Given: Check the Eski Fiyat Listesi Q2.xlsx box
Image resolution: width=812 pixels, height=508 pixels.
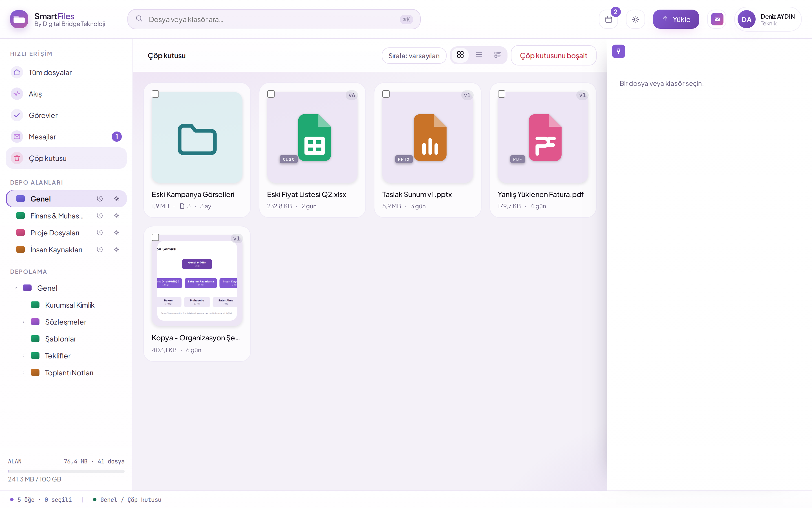Looking at the screenshot, I should coord(271,94).
